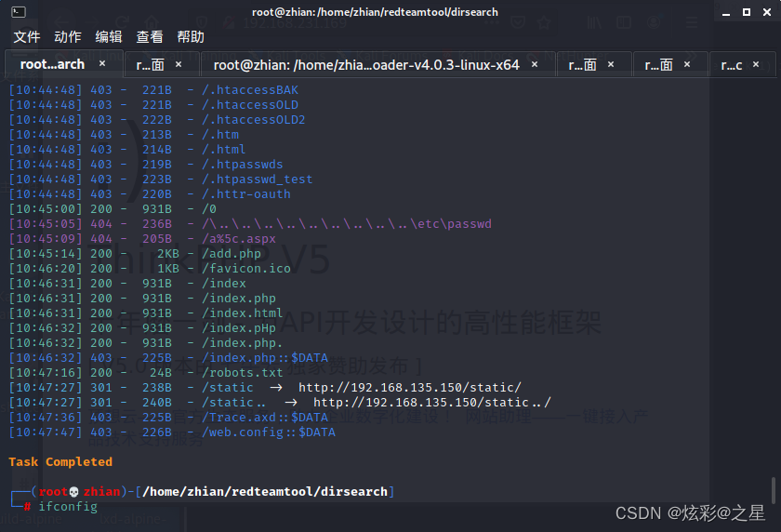Viewport: 781px width, 532px height.
Task: Open the 动作 menu
Action: click(67, 37)
